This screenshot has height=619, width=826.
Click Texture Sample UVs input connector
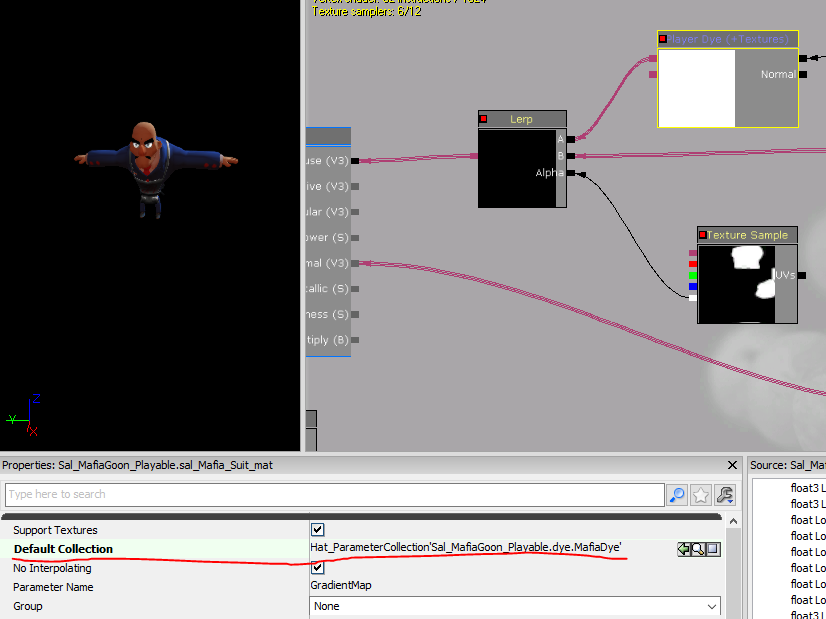pos(802,276)
